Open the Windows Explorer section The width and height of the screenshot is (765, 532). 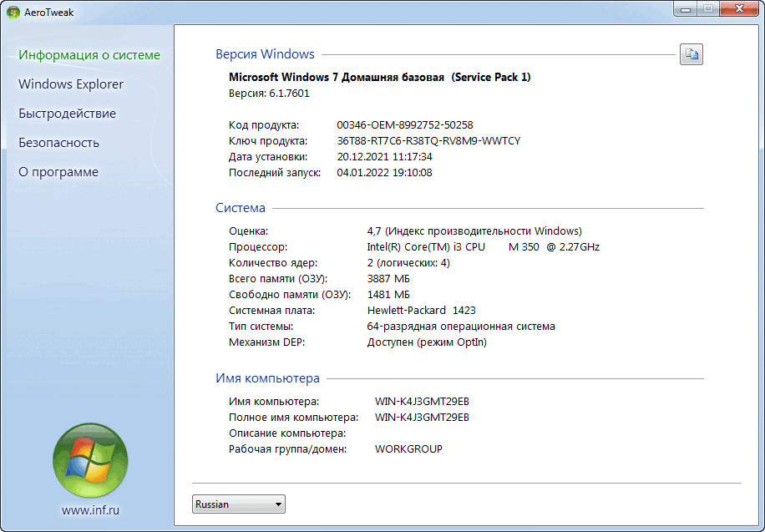point(71,84)
